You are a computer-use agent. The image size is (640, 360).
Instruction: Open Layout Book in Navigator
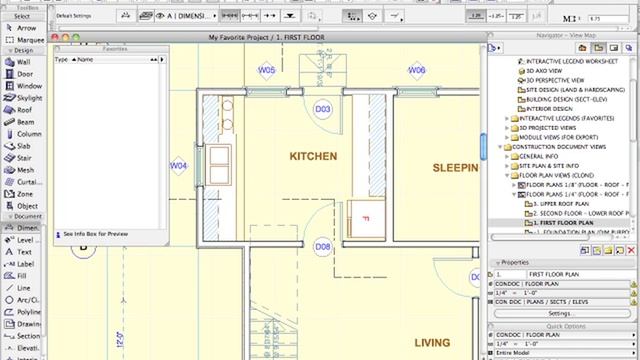[x=614, y=48]
